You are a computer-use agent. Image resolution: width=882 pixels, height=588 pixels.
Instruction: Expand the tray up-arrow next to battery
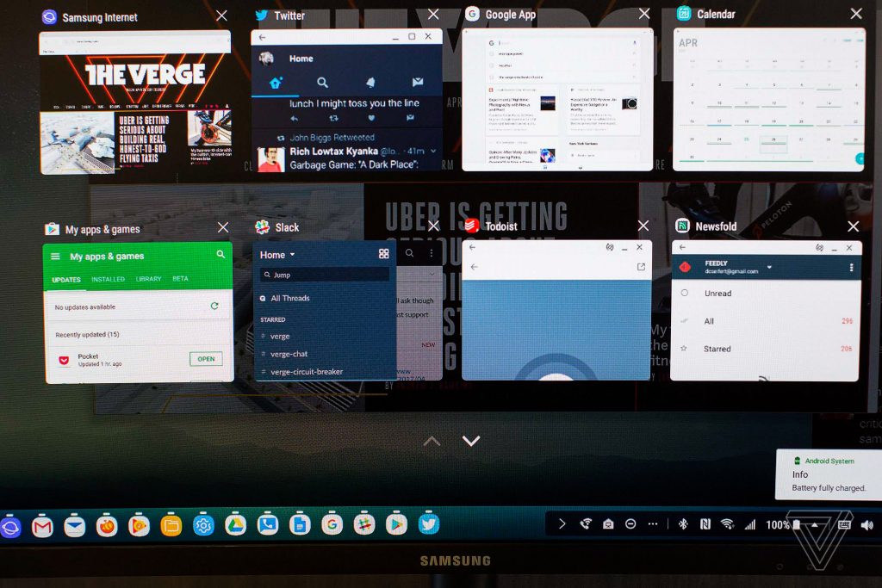814,524
